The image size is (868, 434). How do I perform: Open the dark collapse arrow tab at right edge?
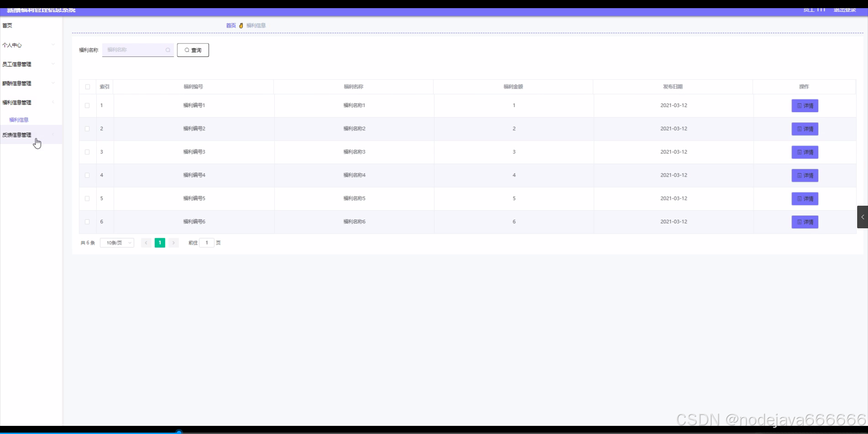click(863, 217)
